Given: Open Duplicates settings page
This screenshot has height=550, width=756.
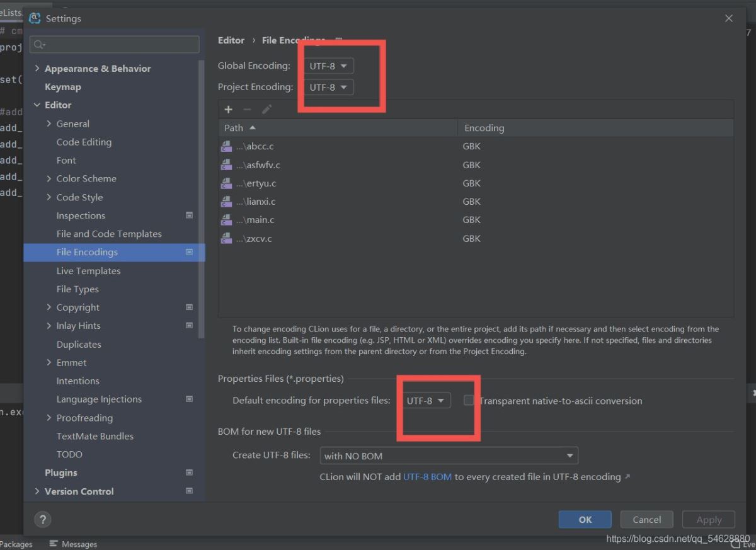Looking at the screenshot, I should coord(79,345).
